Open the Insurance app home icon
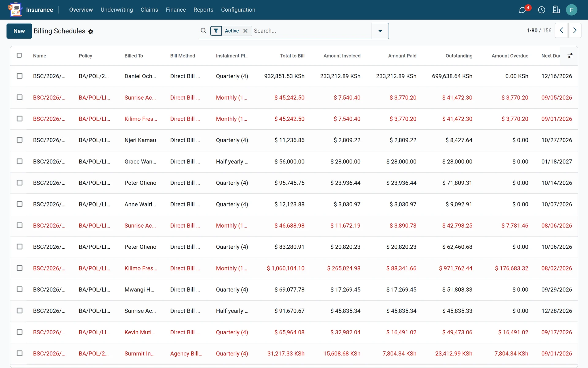 15,10
